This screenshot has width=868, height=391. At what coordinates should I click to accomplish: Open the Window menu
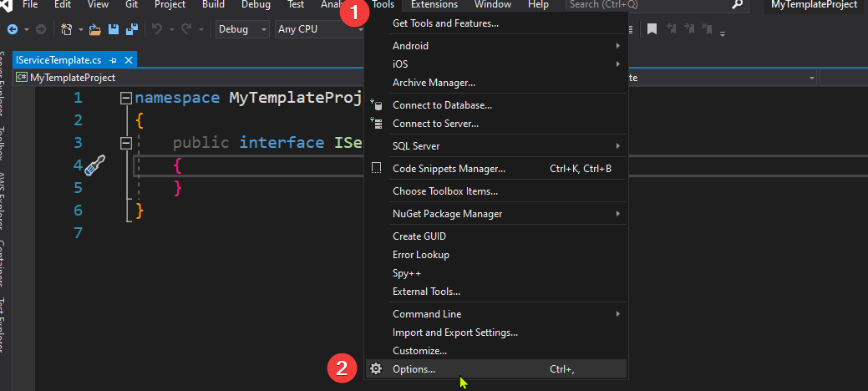(493, 4)
